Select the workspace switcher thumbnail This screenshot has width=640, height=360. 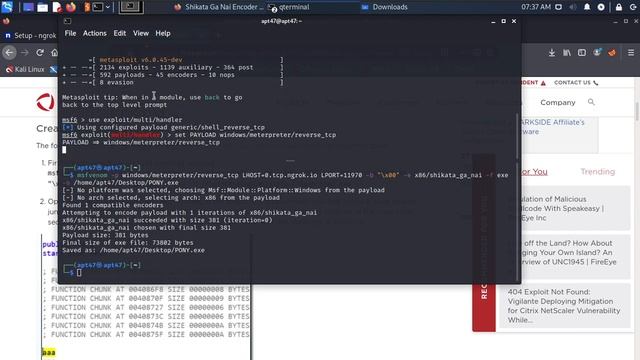point(131,7)
